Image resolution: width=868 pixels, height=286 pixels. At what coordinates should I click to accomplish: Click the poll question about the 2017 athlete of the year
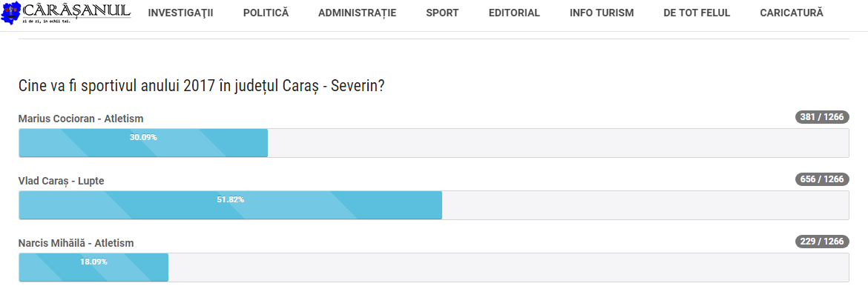pos(202,86)
